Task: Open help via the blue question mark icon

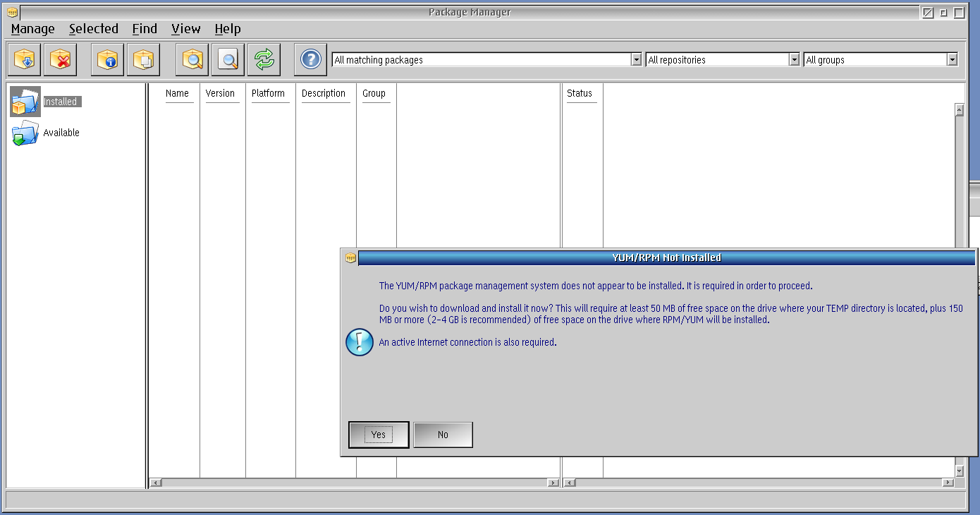Action: (x=311, y=59)
